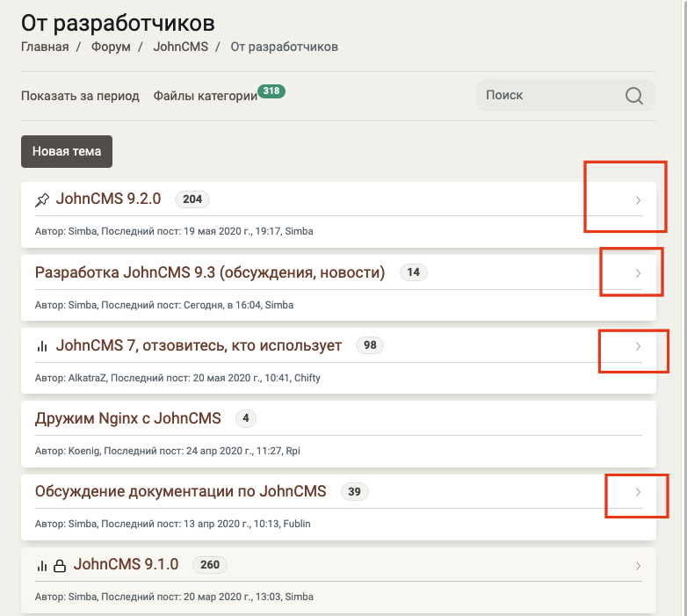Click the lock icon beside JohnCMS 9.1.0
Screen dimensions: 687x616
(x=61, y=565)
